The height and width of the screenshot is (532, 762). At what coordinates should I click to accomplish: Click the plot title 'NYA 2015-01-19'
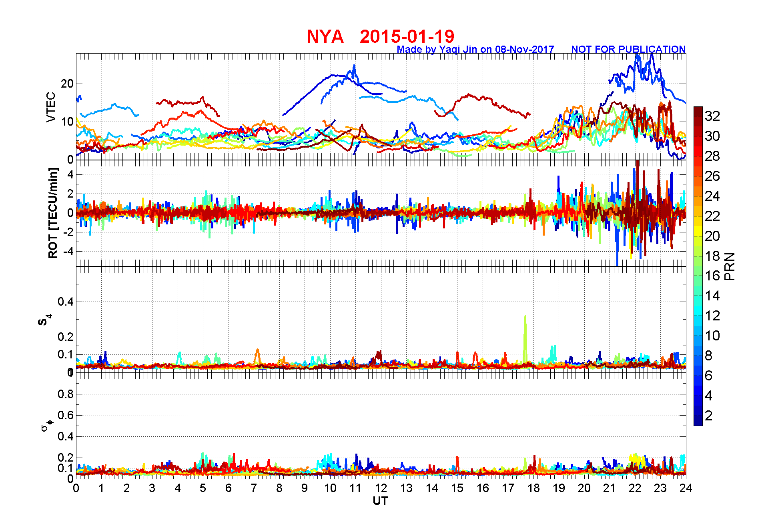tap(381, 36)
